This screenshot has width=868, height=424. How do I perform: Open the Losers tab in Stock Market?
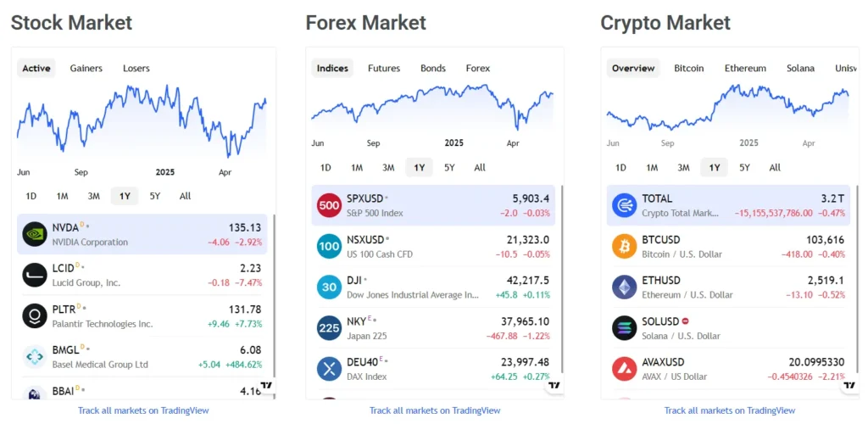[x=136, y=68]
